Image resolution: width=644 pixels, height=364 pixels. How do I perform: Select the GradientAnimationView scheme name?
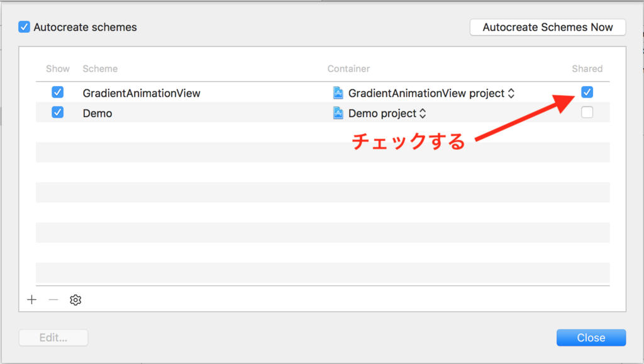(x=142, y=93)
